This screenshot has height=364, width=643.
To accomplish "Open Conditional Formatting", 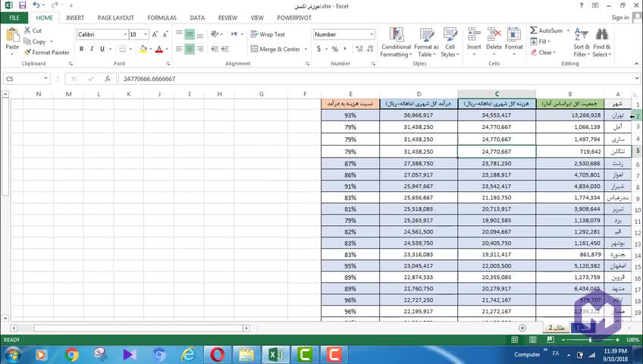I will click(x=396, y=42).
